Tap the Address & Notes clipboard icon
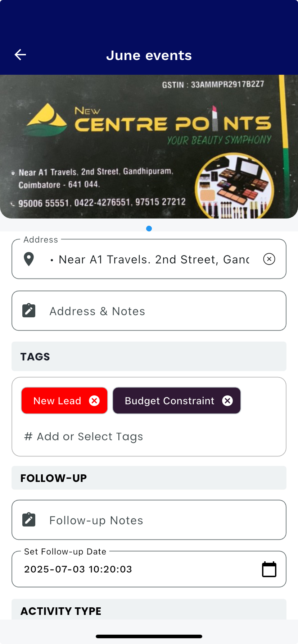 click(x=29, y=310)
